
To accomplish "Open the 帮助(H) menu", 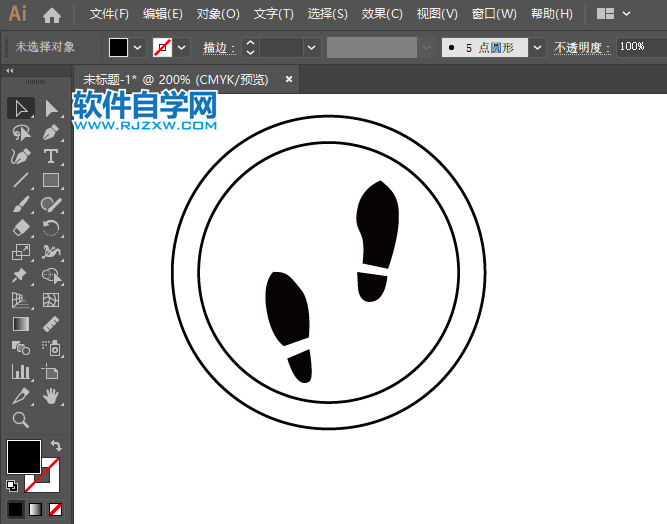I will click(x=552, y=14).
